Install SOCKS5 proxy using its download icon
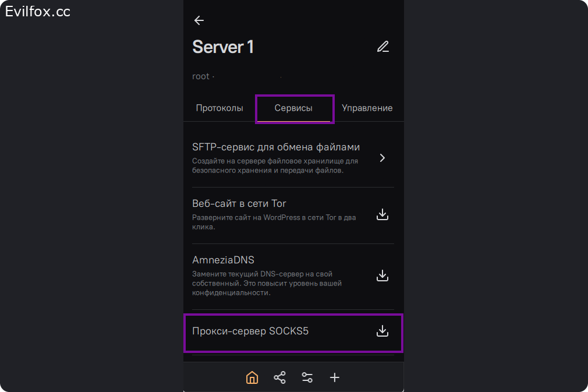The height and width of the screenshot is (392, 588). click(x=382, y=331)
